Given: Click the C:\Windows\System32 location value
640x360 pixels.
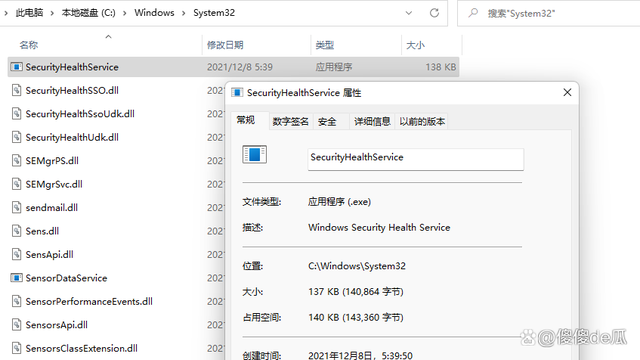Looking at the screenshot, I should click(357, 266).
